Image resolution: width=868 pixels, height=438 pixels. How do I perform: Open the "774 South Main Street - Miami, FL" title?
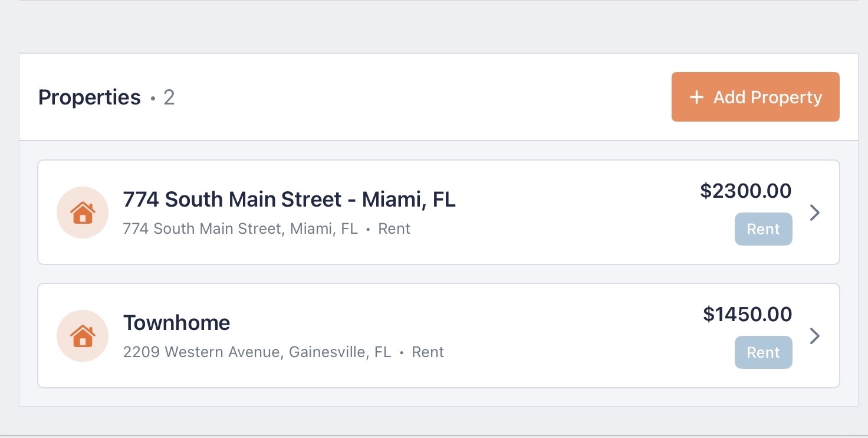pyautogui.click(x=289, y=200)
